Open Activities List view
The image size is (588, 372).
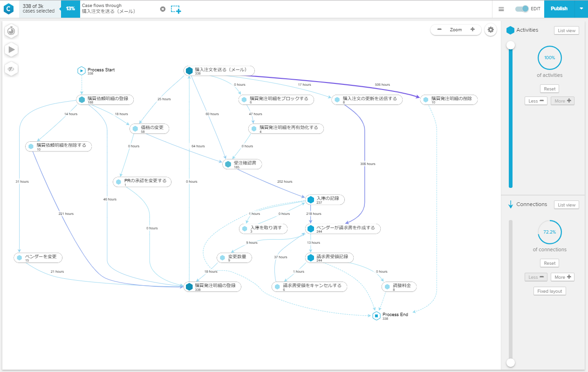click(567, 31)
